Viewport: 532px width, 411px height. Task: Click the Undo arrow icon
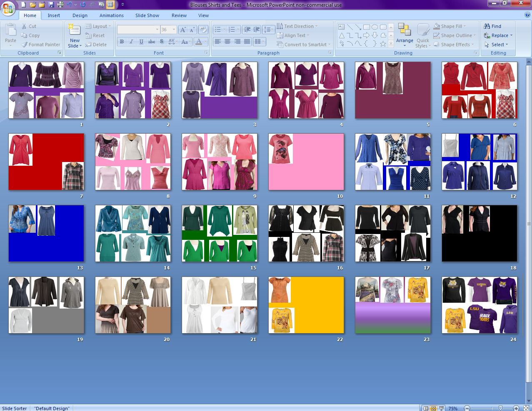(69, 5)
